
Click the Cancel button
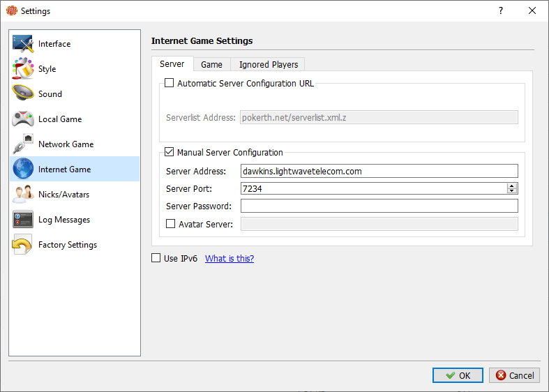point(514,375)
